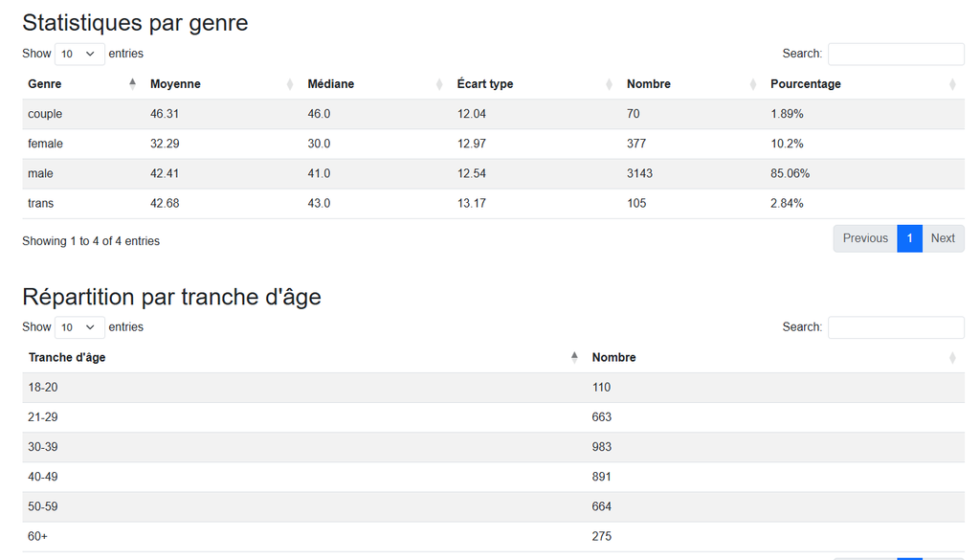
Task: Click the Pourcentage column header text
Action: 806,84
